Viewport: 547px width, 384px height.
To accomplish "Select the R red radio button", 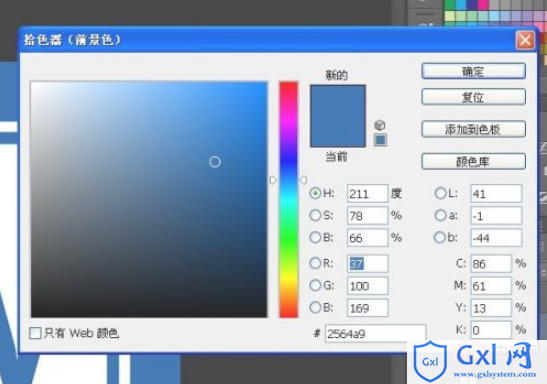I will tap(315, 263).
